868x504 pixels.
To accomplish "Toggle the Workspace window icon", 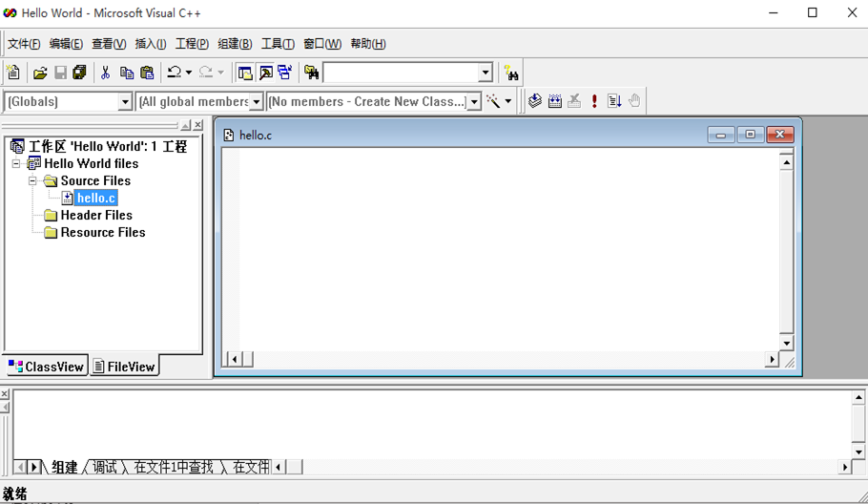I will pos(245,73).
